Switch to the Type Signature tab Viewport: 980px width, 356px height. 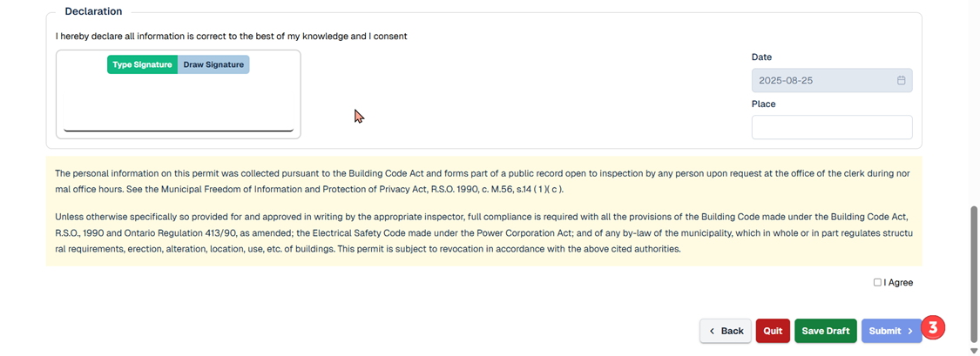pyautogui.click(x=142, y=64)
